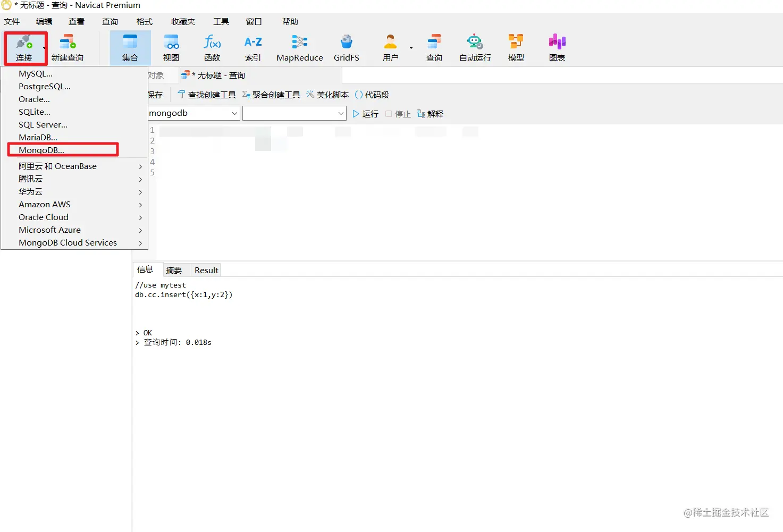Run the query with 运行
Screen dimensions: 783x532
click(x=366, y=114)
